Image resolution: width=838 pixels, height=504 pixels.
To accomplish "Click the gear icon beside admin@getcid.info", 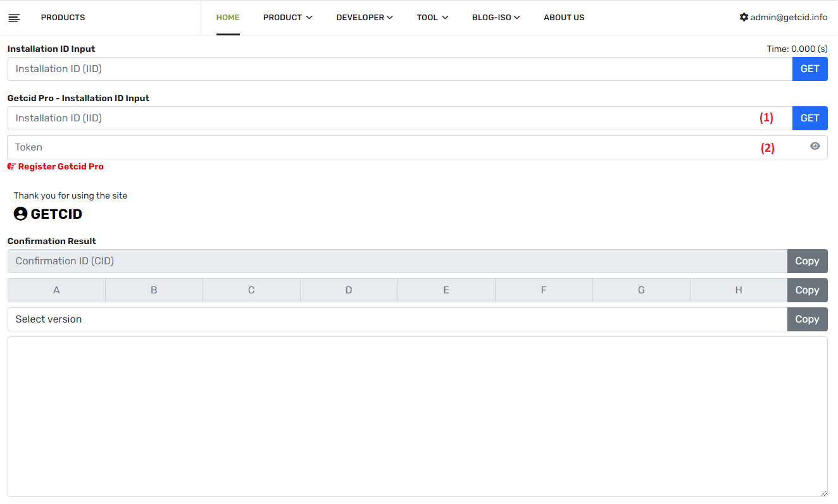I will click(744, 17).
